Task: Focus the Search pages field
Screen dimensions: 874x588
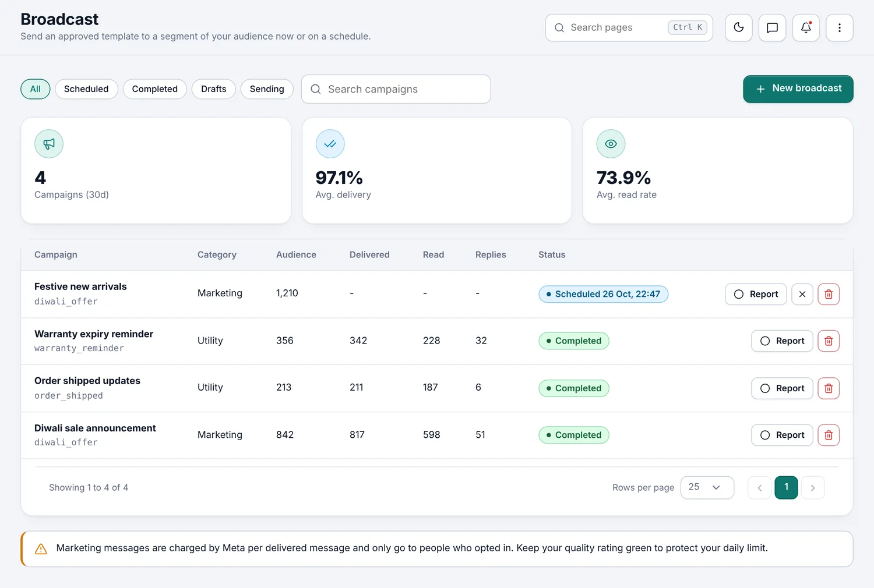Action: 629,27
